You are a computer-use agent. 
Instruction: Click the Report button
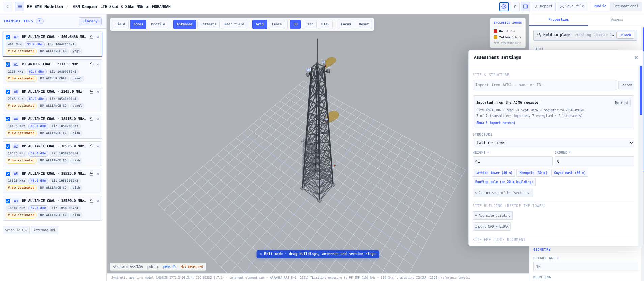tap(543, 6)
